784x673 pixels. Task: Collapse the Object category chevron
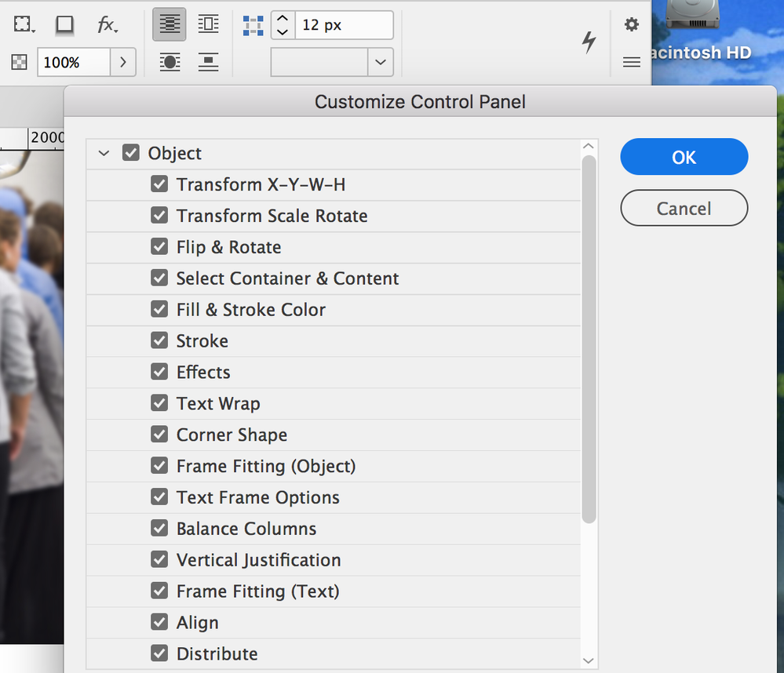104,154
